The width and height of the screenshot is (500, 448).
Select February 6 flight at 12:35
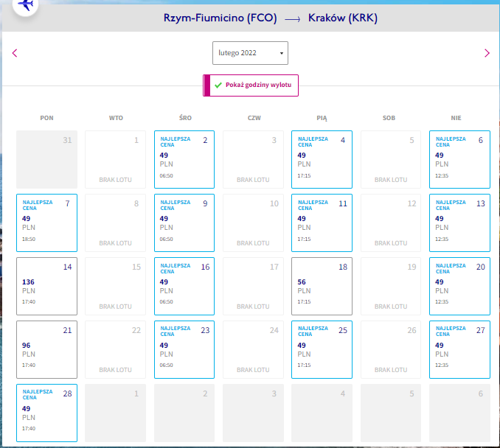click(x=459, y=159)
